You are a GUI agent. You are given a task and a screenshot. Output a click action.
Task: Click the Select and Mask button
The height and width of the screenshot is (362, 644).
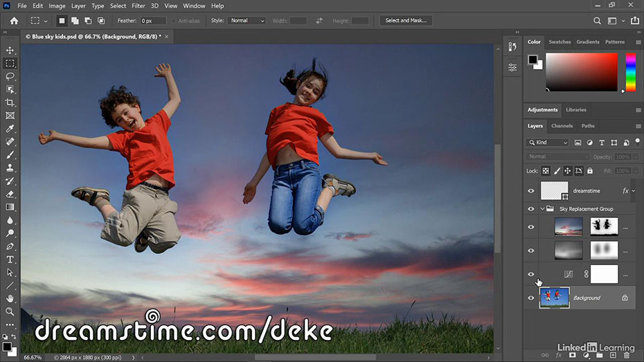tap(406, 21)
